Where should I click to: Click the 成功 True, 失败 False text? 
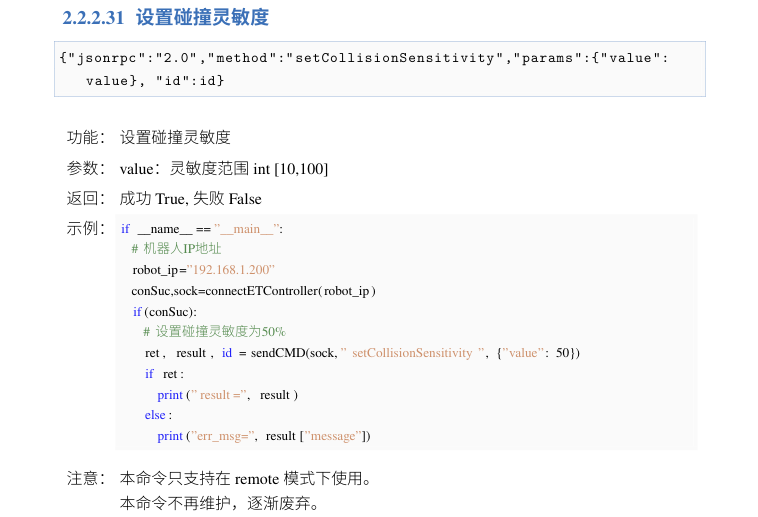(190, 198)
